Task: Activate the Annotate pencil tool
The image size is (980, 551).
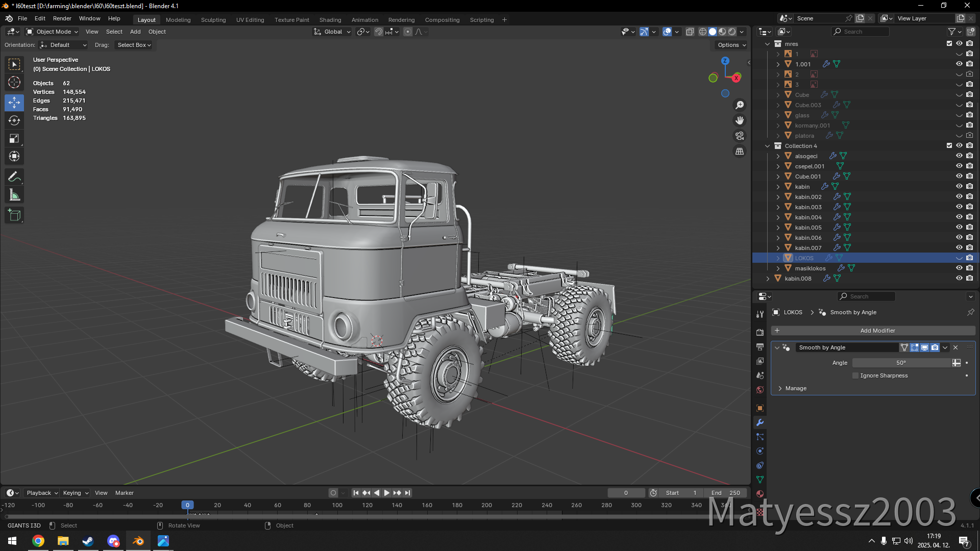Action: [14, 177]
